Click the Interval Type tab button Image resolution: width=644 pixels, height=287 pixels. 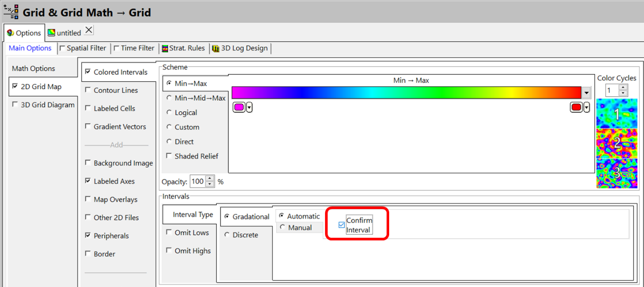coord(193,215)
